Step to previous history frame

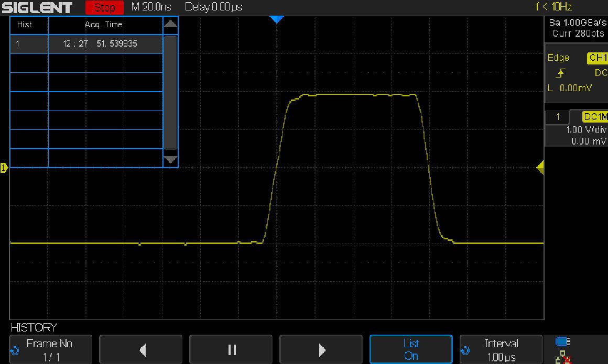[140, 349]
